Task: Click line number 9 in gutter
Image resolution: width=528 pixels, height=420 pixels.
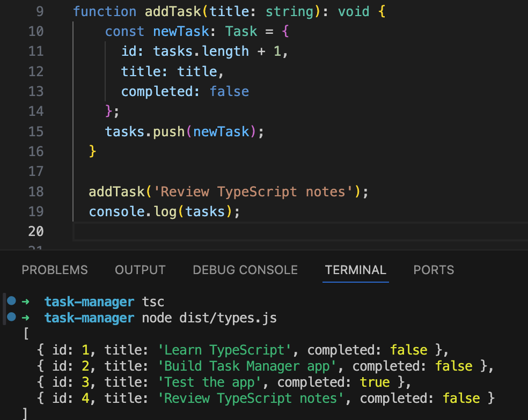Action: [40, 11]
